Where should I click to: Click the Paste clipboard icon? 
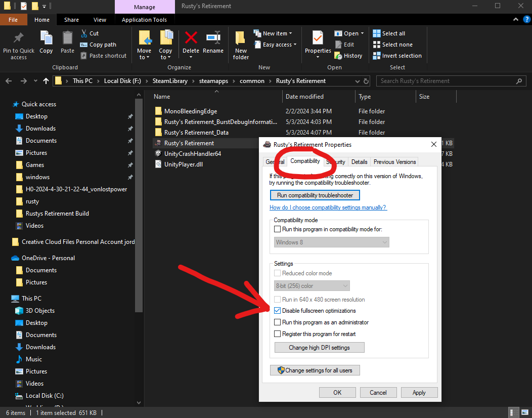coord(68,37)
